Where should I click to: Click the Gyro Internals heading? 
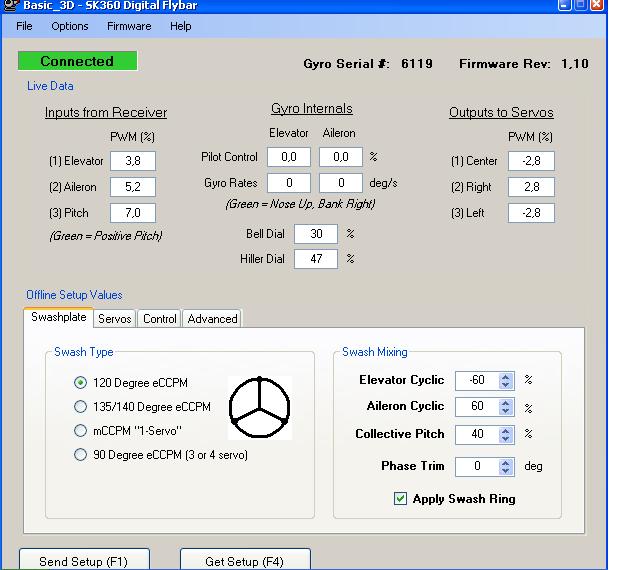tap(312, 109)
